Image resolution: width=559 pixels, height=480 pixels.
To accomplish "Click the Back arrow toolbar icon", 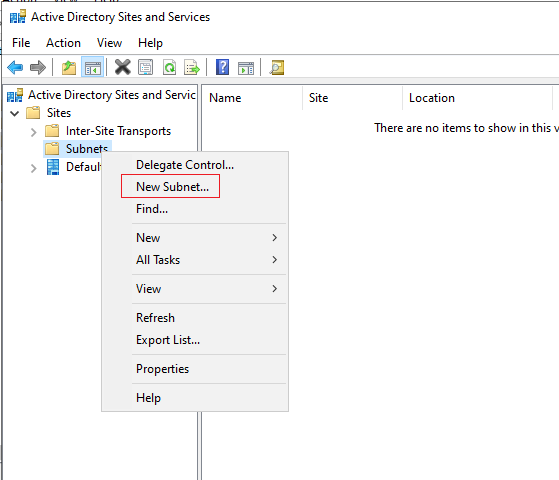I will coord(15,67).
